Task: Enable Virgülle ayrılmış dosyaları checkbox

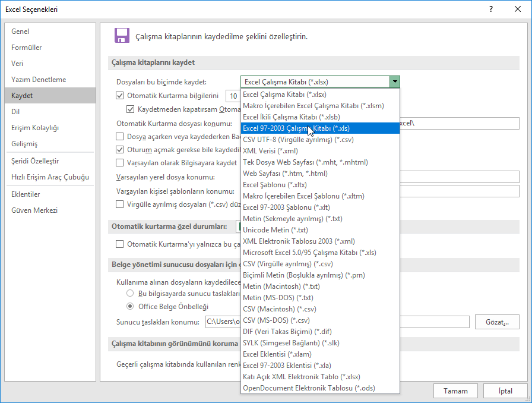Action: tap(119, 204)
